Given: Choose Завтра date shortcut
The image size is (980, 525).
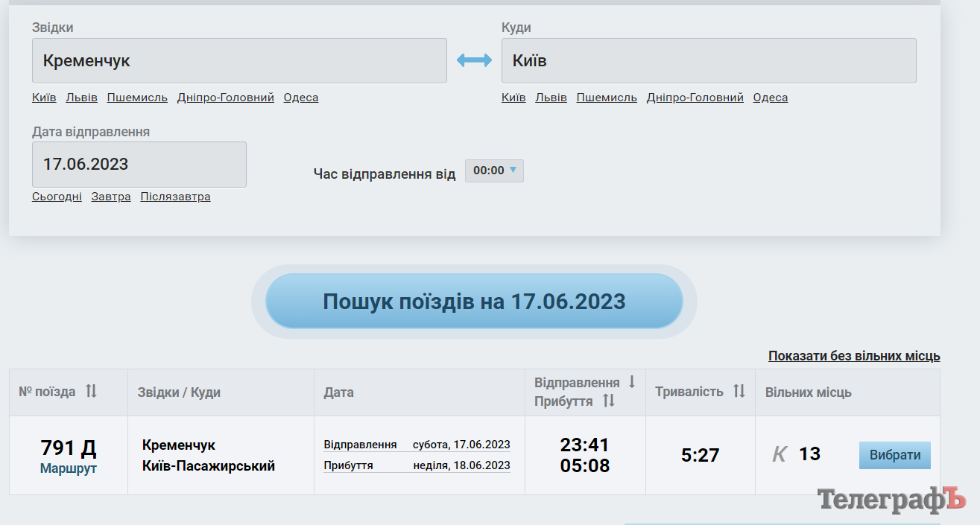Looking at the screenshot, I should [x=111, y=197].
